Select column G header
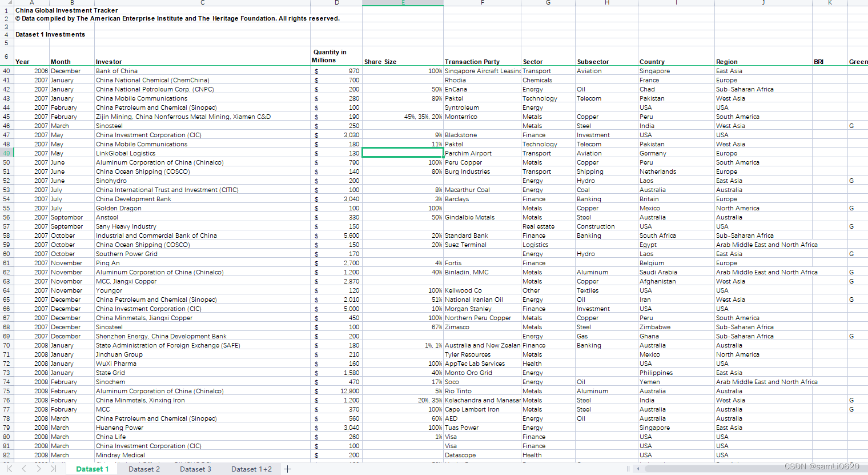The image size is (868, 475). 548,3
